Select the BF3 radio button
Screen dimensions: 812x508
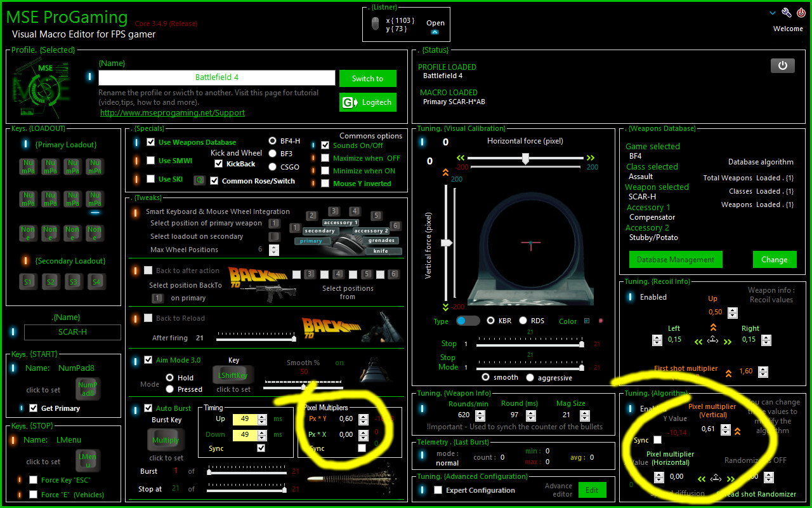(273, 154)
